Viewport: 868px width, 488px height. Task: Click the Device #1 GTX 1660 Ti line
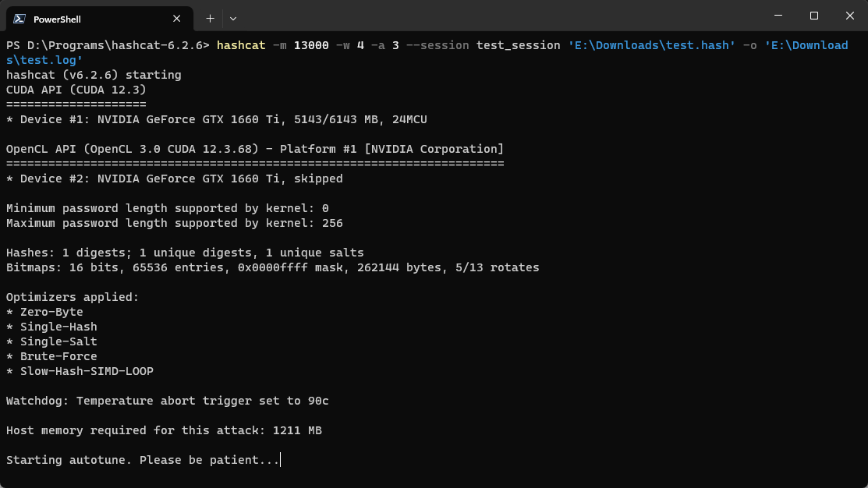[x=216, y=119]
